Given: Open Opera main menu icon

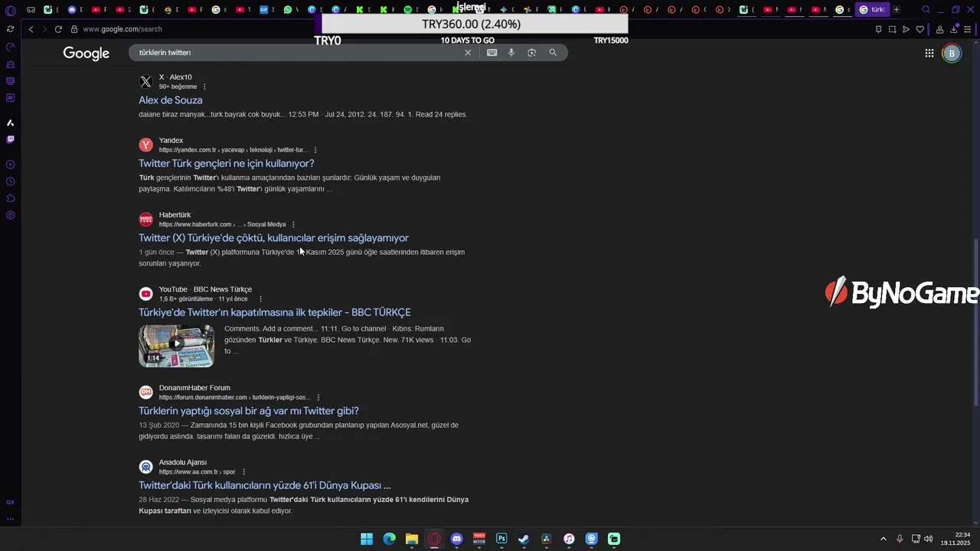Looking at the screenshot, I should pos(10,10).
